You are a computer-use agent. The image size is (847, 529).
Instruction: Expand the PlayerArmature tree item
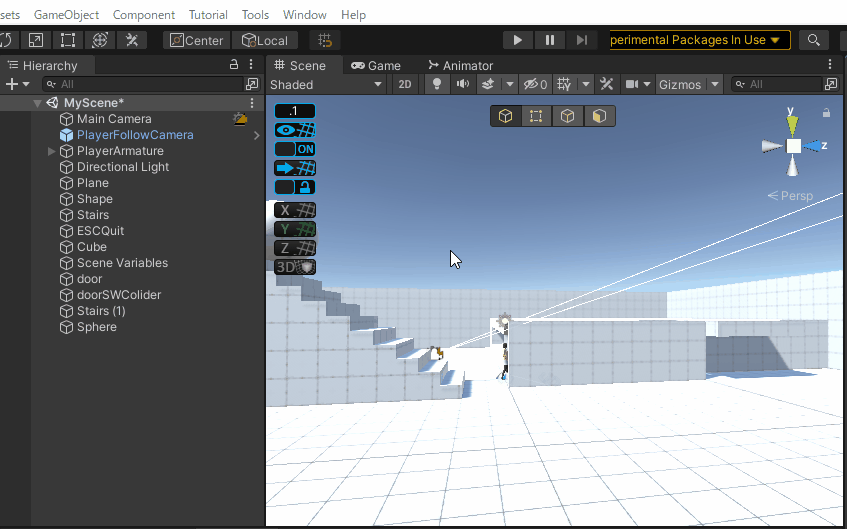(52, 151)
